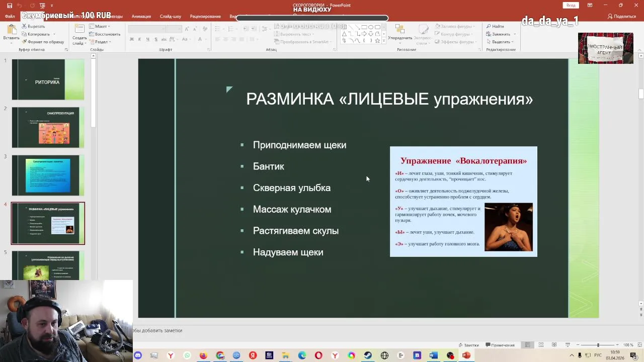Image resolution: width=644 pixels, height=362 pixels.
Task: Click the Вокалотерапия picture on the slide
Action: click(x=463, y=202)
